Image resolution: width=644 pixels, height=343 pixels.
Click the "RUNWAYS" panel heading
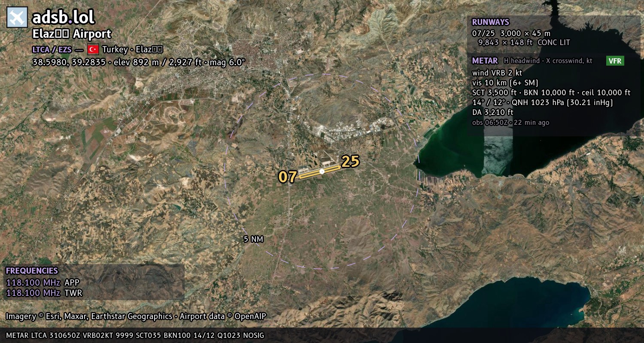coord(490,22)
